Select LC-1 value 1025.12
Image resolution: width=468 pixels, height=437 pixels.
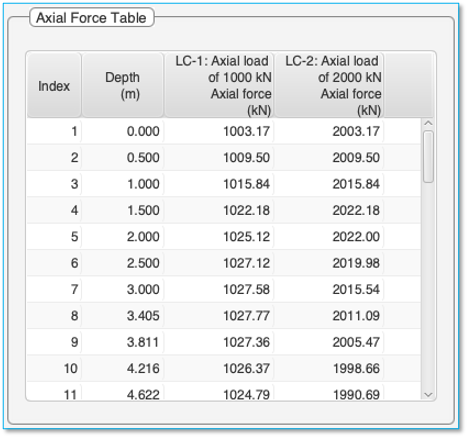pos(219,237)
